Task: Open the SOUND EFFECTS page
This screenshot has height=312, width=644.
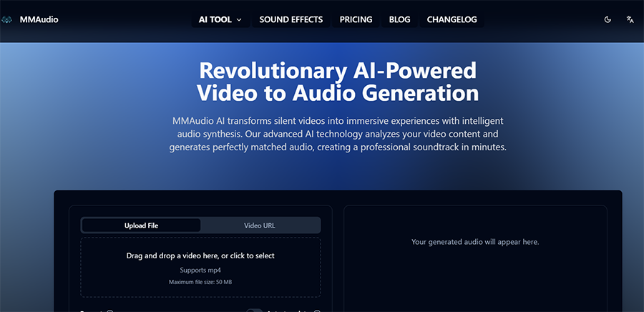Action: 291,20
